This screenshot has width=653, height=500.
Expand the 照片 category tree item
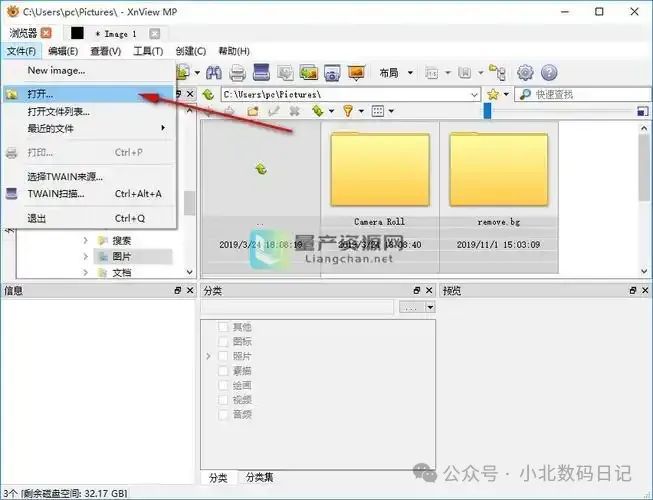point(208,356)
